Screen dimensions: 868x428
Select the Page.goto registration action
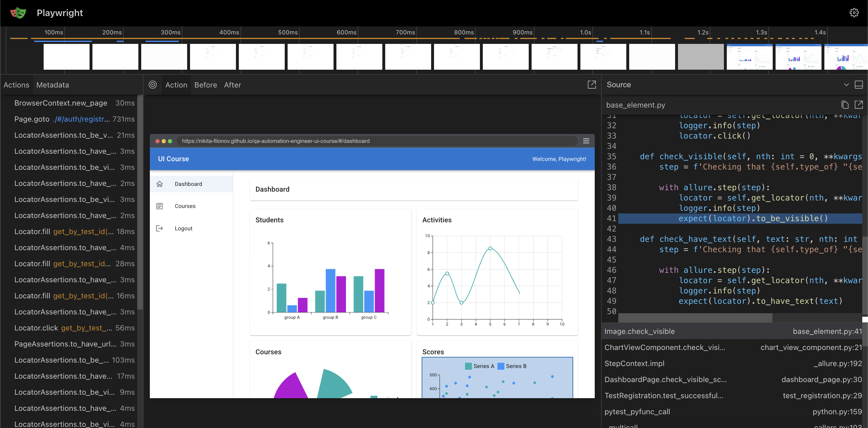tap(69, 119)
